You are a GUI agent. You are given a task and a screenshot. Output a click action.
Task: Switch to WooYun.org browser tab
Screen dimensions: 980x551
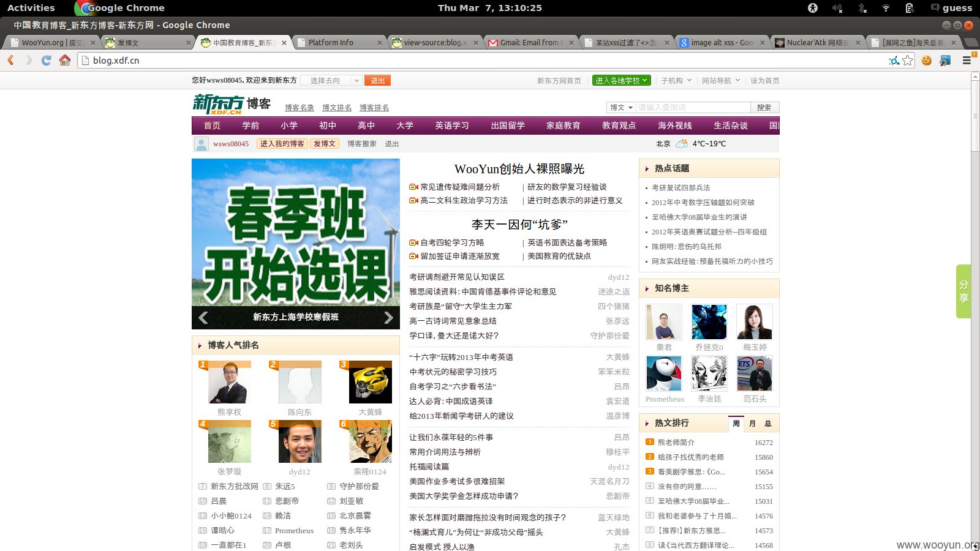tap(51, 43)
